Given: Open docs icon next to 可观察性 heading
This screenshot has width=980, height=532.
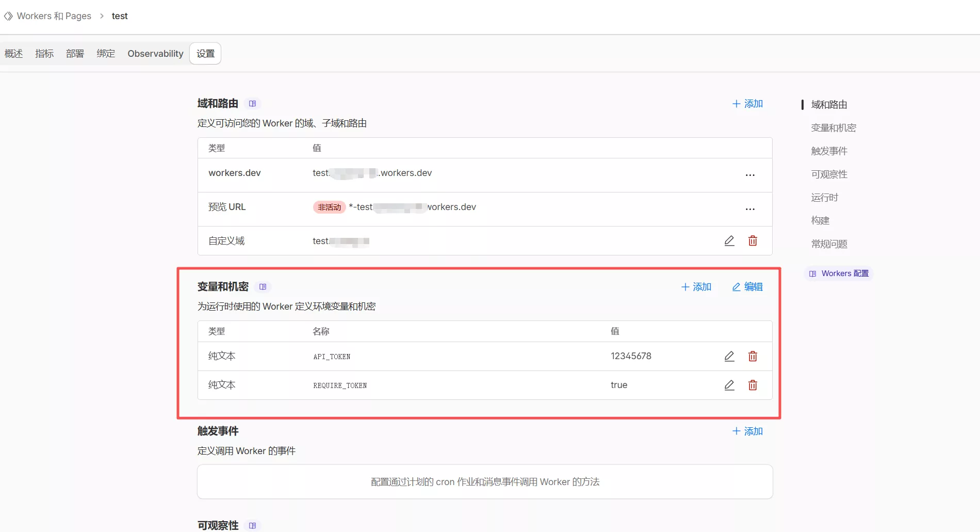Looking at the screenshot, I should (252, 525).
